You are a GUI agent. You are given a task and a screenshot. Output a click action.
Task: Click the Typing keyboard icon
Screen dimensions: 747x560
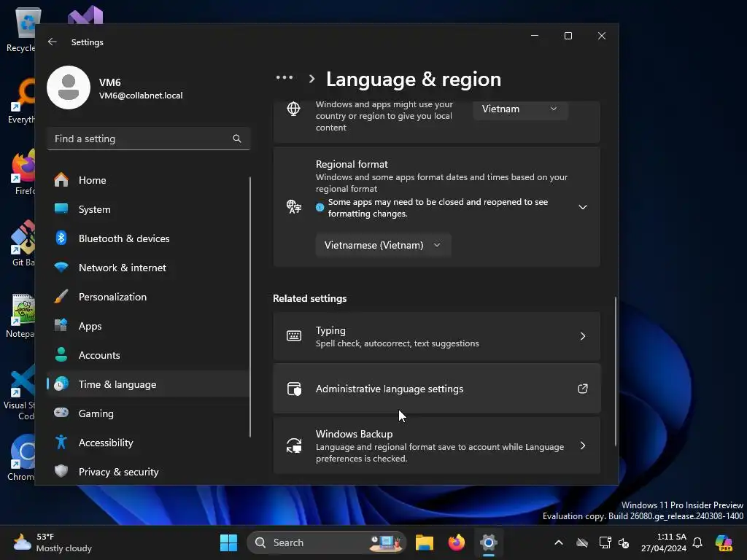(294, 336)
